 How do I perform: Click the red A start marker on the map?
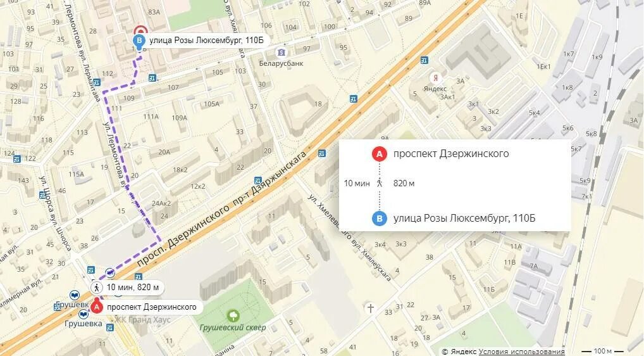point(97,307)
